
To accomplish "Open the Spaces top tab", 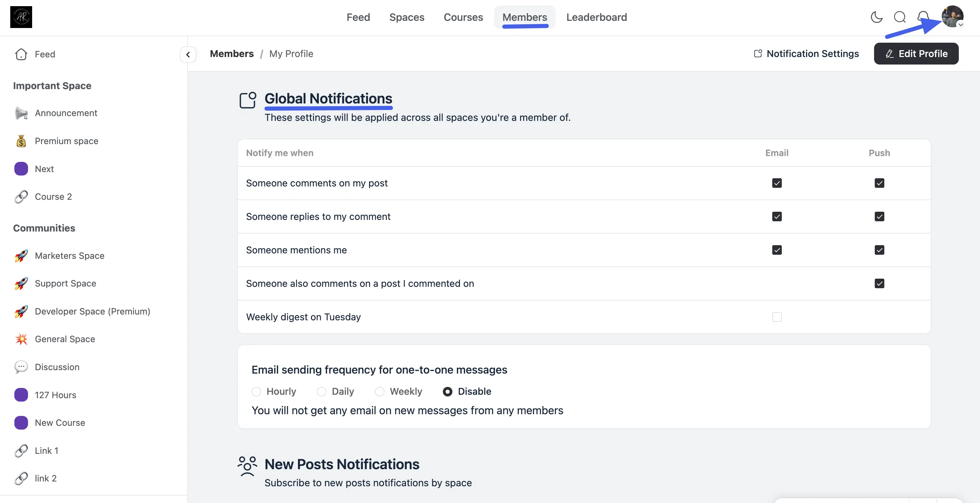I will [x=407, y=17].
